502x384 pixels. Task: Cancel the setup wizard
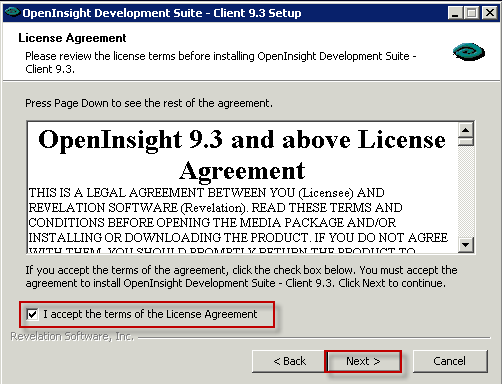[450, 361]
